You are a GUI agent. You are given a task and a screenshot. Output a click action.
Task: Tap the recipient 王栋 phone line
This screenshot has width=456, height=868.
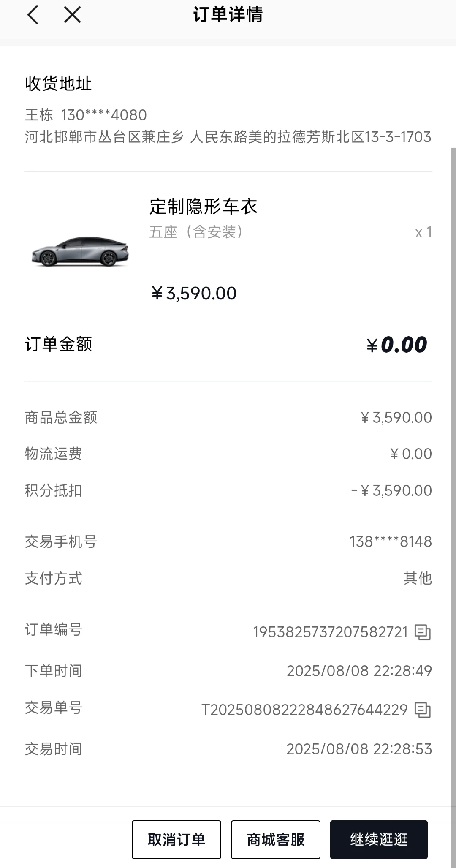coord(86,115)
